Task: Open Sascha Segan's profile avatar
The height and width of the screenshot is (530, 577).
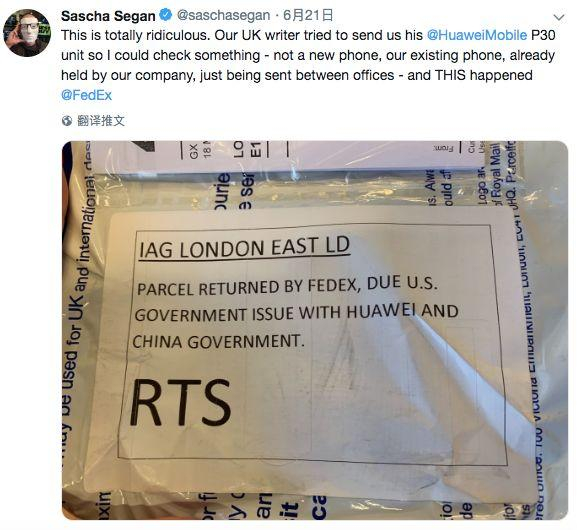Action: point(27,33)
